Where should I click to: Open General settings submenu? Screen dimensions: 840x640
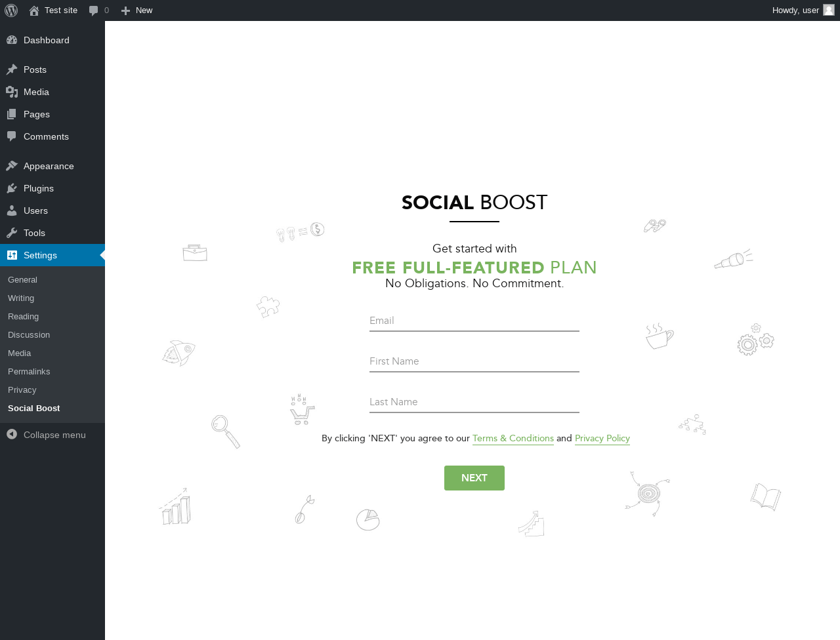[22, 279]
